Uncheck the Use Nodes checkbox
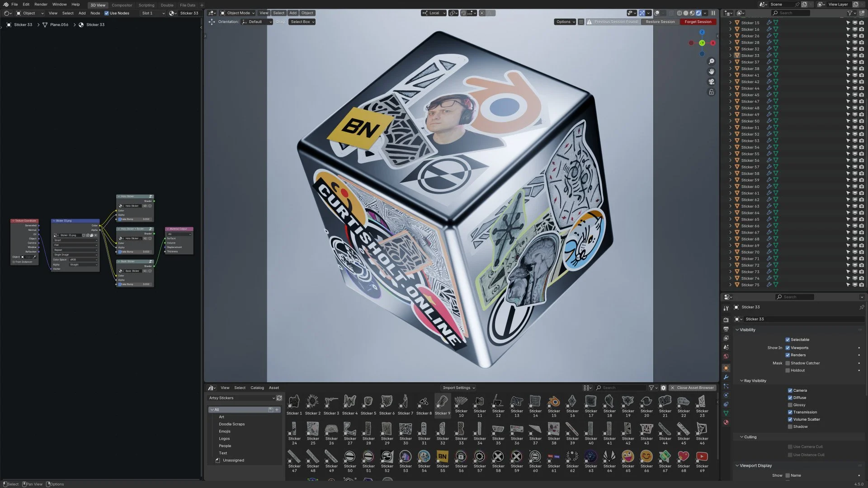 pos(107,13)
